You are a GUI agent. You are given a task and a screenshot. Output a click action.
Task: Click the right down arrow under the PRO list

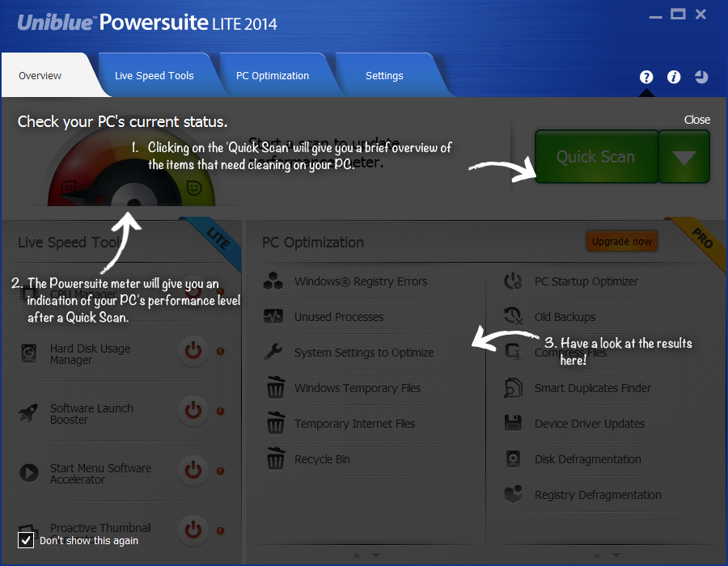[616, 555]
